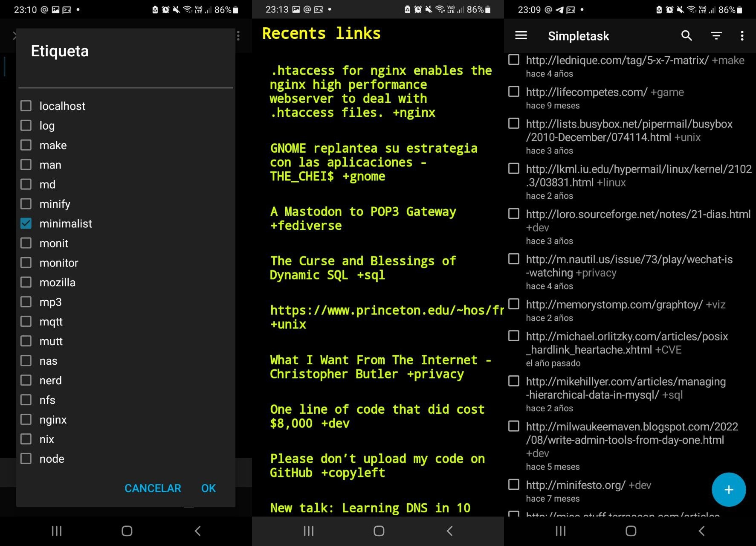Open Simpletask three-dot overflow menu

coord(742,35)
